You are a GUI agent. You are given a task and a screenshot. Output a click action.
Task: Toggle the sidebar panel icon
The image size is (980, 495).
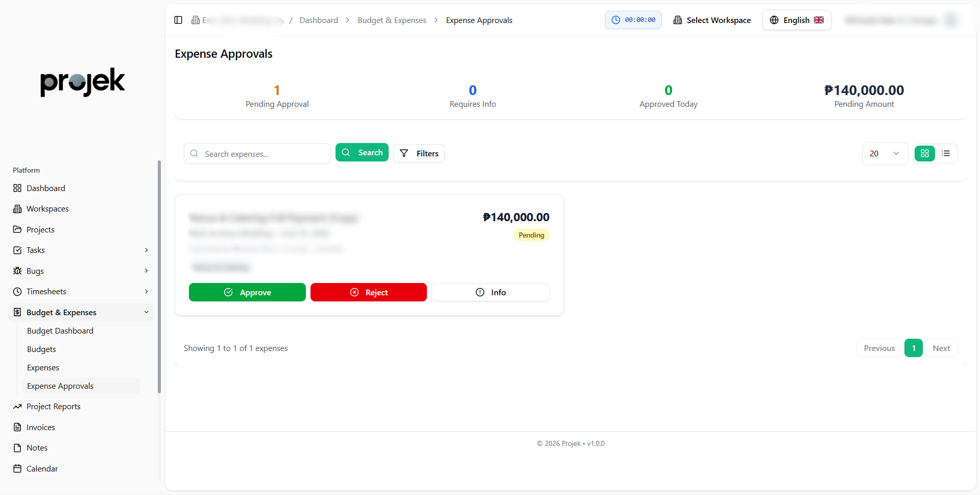[x=178, y=20]
